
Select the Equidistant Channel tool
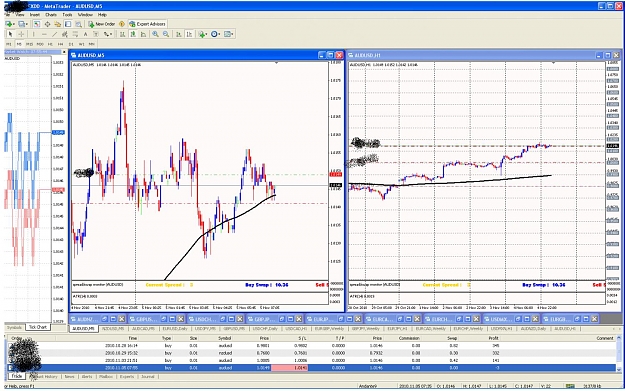65,34
